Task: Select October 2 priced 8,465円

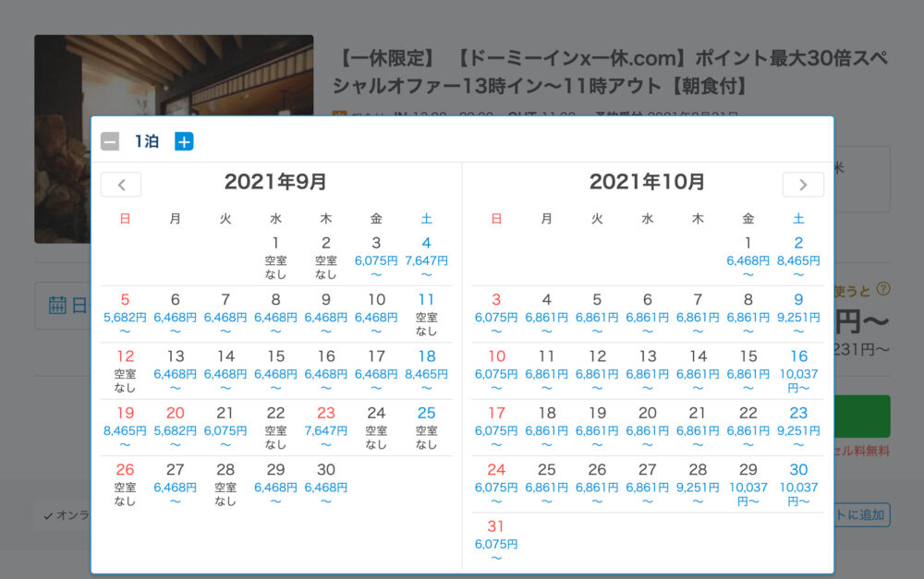Action: 798,251
